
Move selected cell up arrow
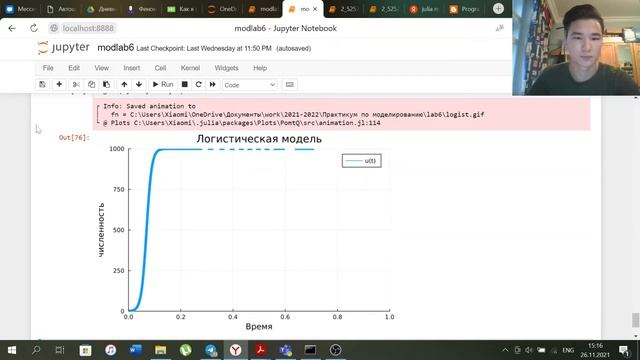coord(124,84)
